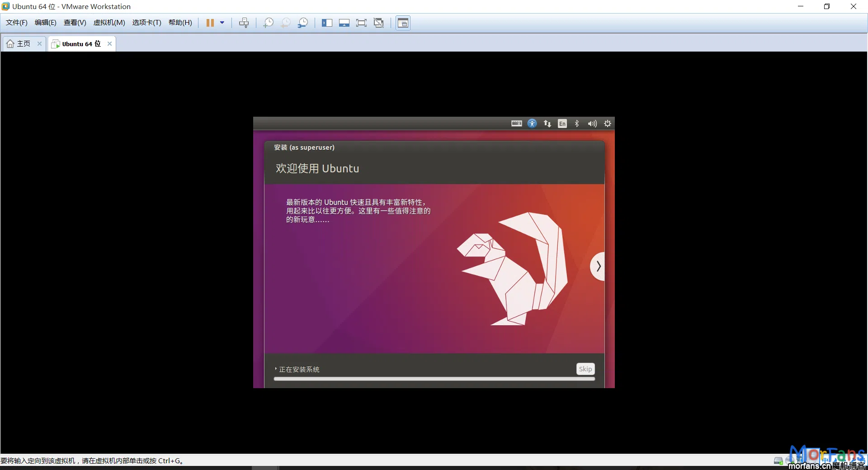Click the squirrel illustration in the slideshow
This screenshot has width=868, height=470.
click(512, 268)
